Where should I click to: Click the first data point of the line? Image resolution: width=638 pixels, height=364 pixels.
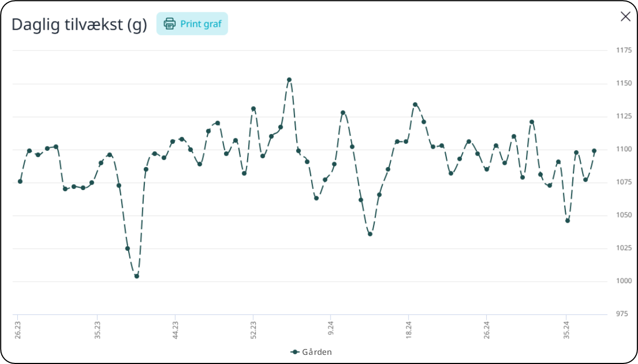point(20,181)
